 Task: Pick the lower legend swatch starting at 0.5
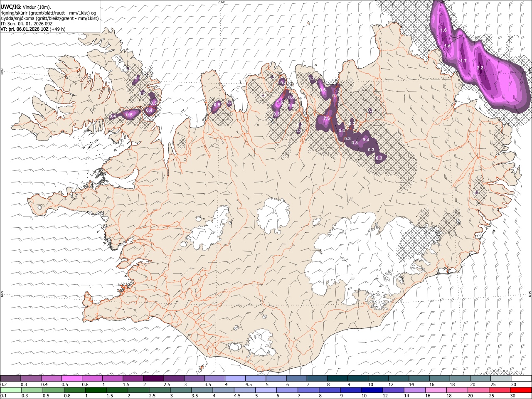tap(53, 390)
